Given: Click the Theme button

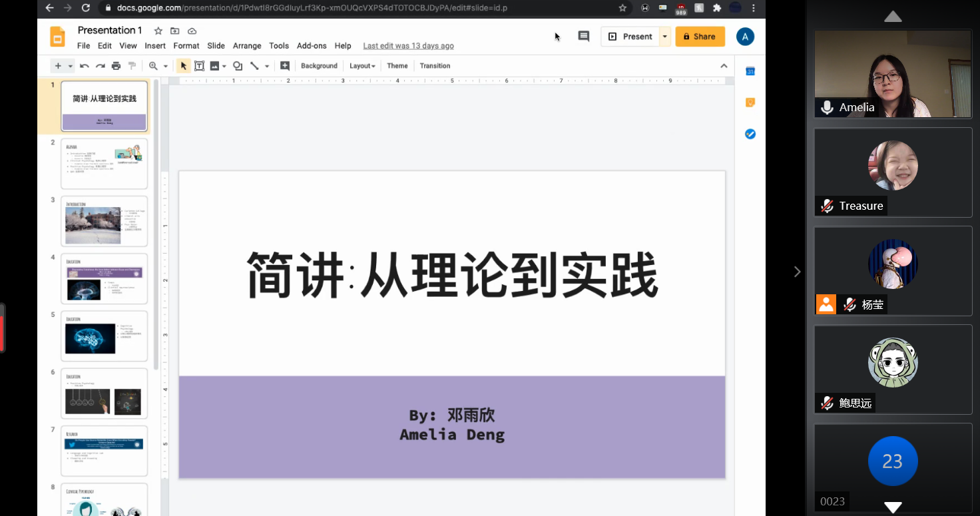Looking at the screenshot, I should (397, 66).
